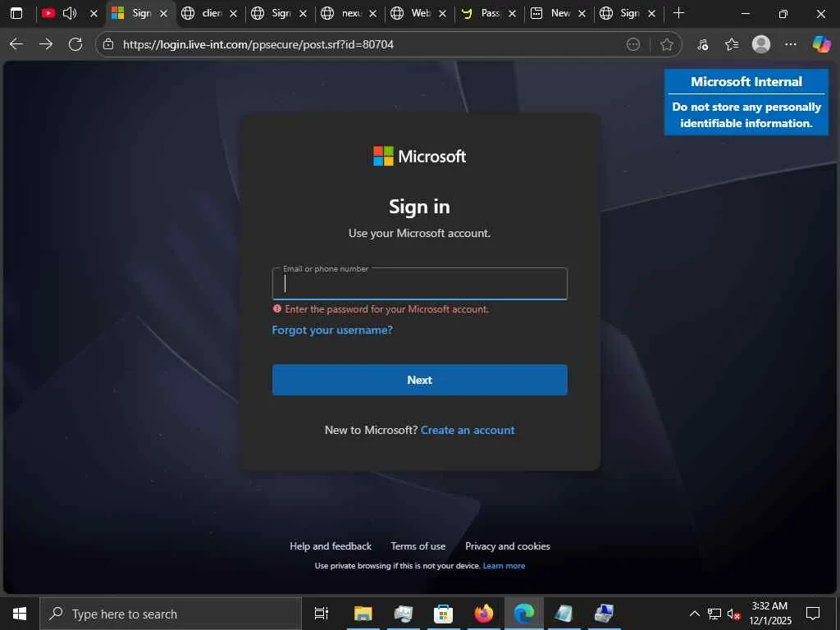Click the taskbar search box
This screenshot has width=840, height=630.
171,614
